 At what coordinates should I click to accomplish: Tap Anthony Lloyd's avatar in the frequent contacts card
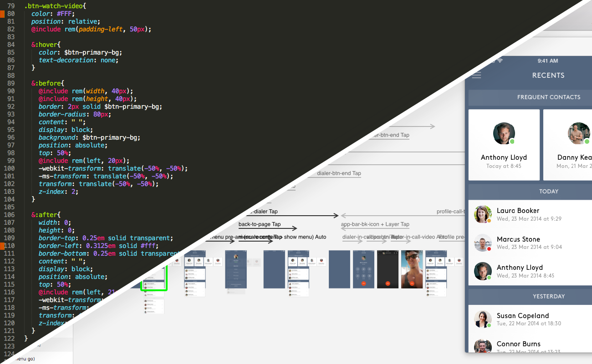point(504,134)
